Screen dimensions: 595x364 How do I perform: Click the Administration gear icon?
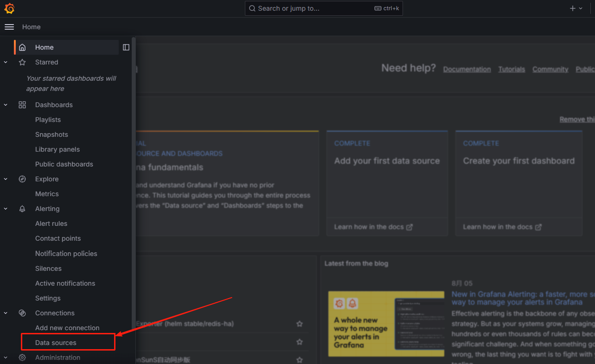coord(22,358)
